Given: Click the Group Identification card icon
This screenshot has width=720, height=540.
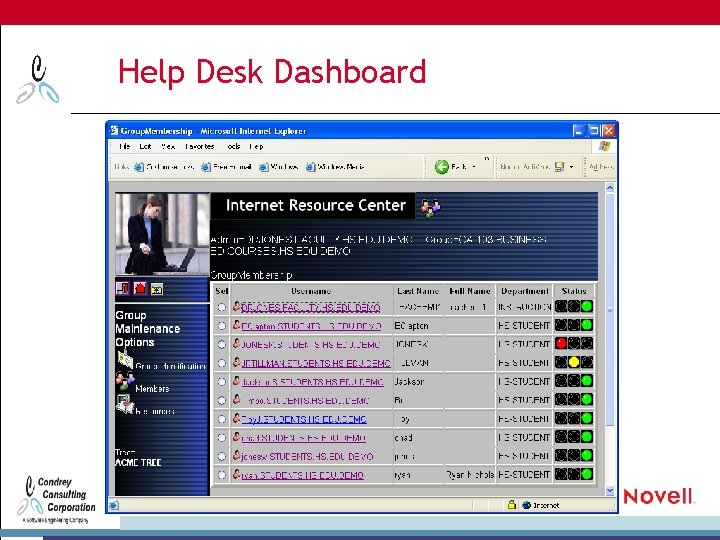Looking at the screenshot, I should coord(125,360).
